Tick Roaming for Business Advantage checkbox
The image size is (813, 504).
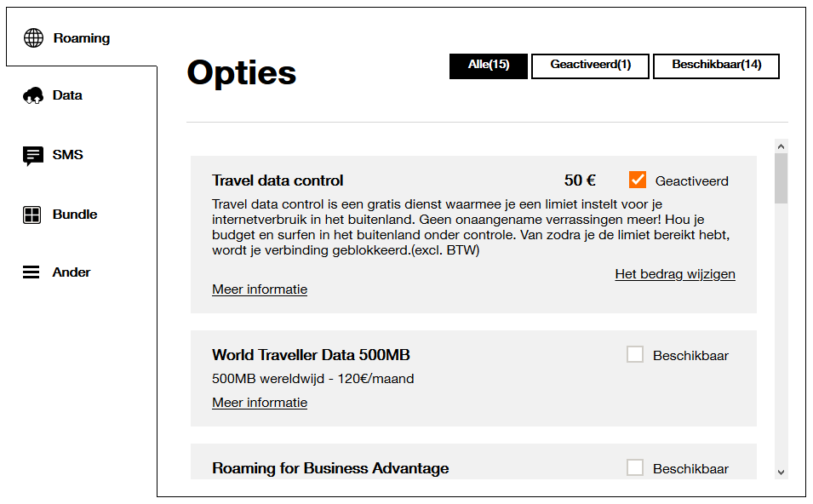click(x=635, y=467)
